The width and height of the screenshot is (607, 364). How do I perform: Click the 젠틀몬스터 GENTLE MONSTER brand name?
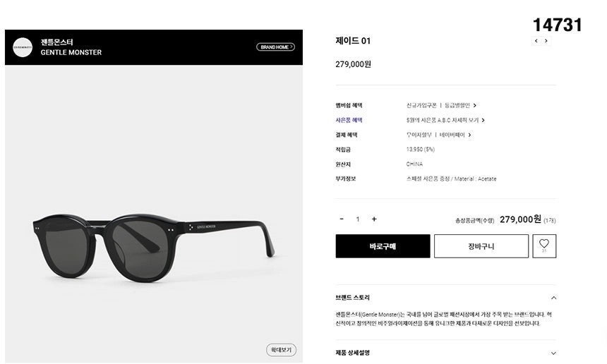pyautogui.click(x=71, y=47)
